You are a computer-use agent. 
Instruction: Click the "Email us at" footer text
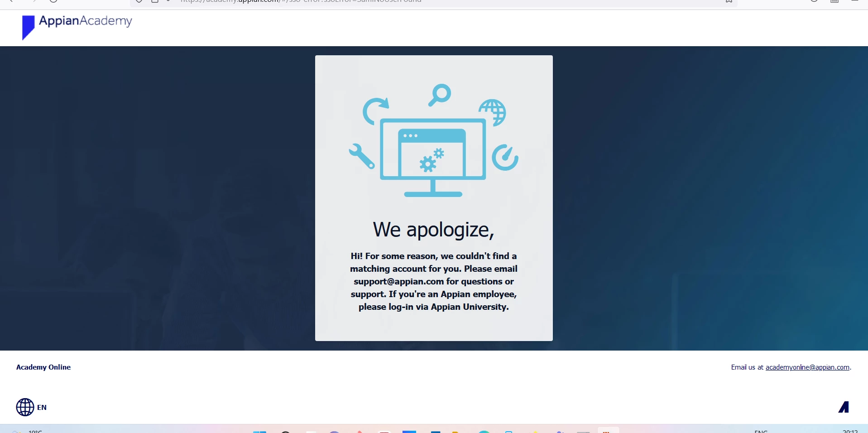pos(747,367)
